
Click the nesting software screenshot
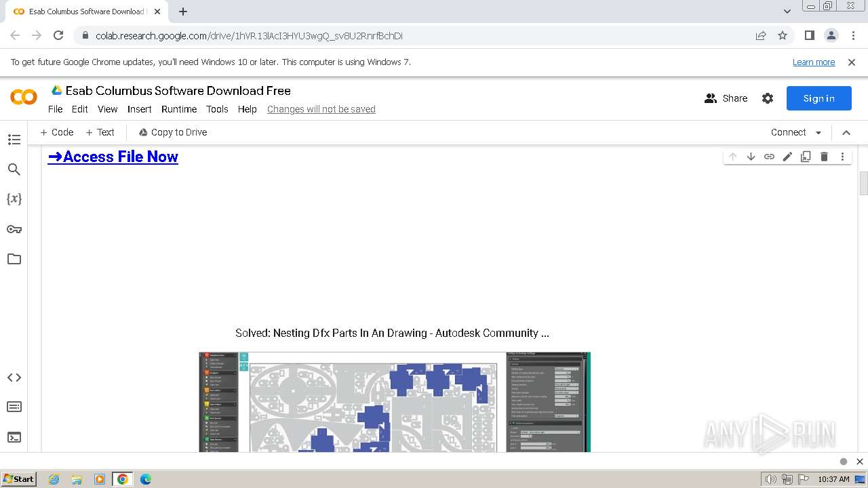[x=395, y=402]
